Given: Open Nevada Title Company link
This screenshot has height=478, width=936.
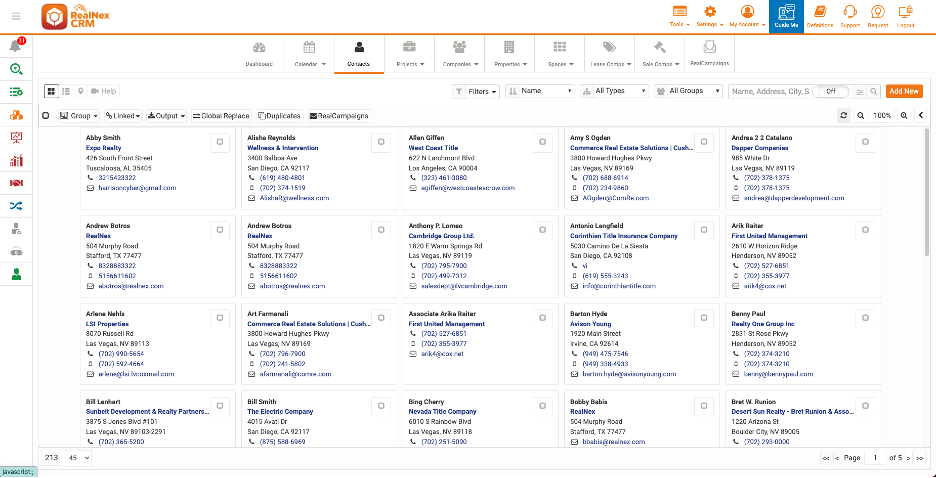Looking at the screenshot, I should click(x=442, y=412).
